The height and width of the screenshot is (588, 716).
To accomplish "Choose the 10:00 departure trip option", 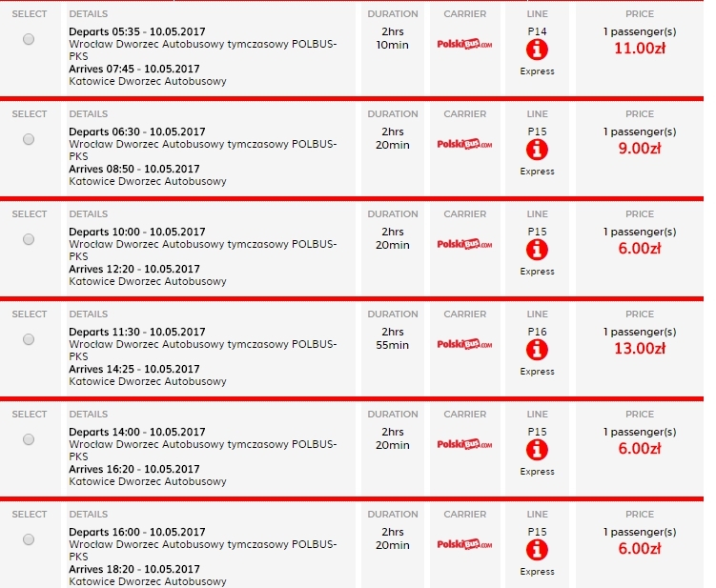I will click(x=29, y=239).
